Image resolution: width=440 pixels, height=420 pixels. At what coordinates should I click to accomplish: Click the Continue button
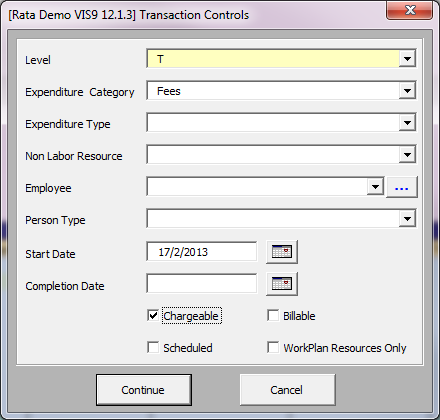pos(144,390)
